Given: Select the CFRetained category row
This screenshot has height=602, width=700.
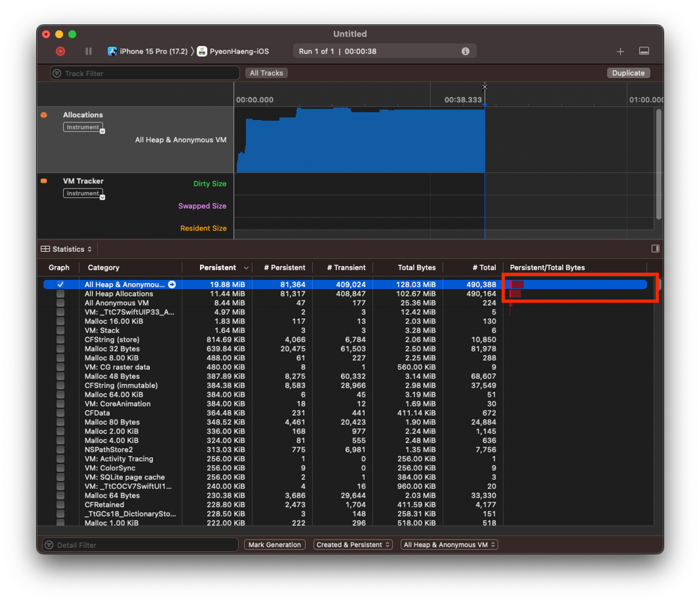Looking at the screenshot, I should point(345,505).
